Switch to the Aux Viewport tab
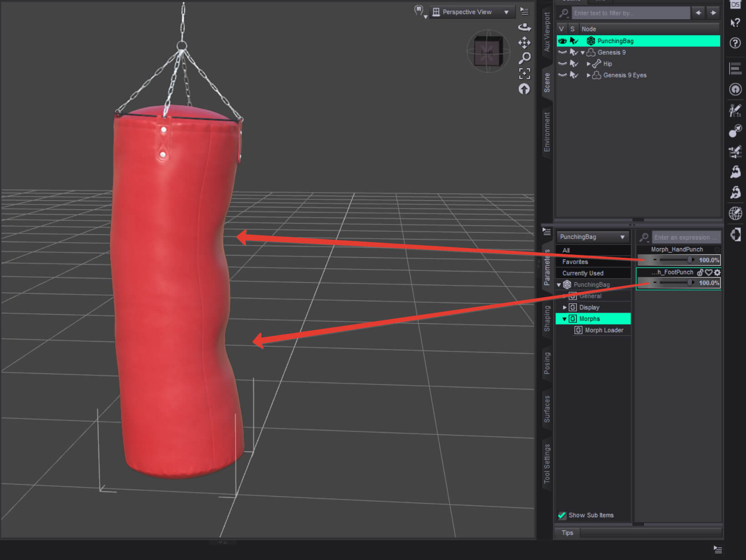Viewport: 746px width, 560px height. pos(547,31)
